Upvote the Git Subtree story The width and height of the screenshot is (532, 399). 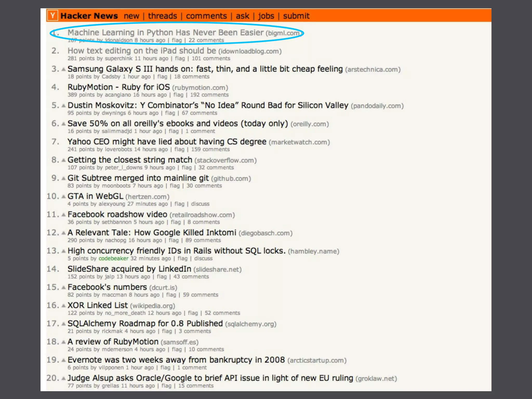pos(64,178)
